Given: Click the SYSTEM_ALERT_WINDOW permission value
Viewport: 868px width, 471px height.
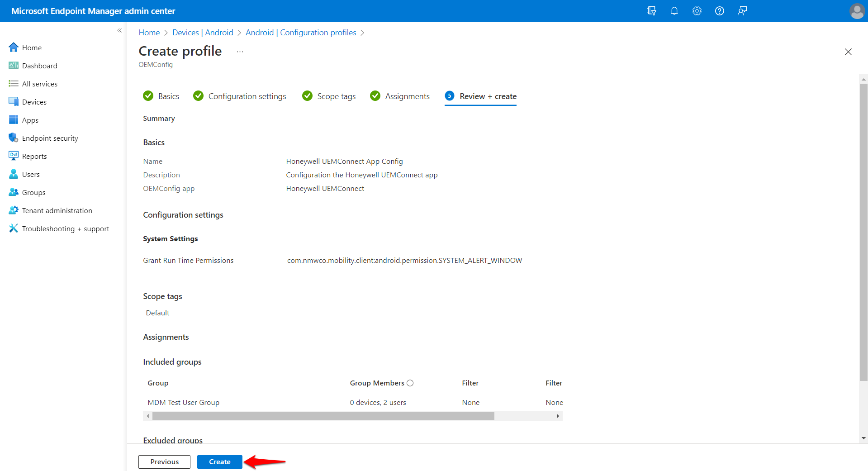Looking at the screenshot, I should (x=404, y=260).
